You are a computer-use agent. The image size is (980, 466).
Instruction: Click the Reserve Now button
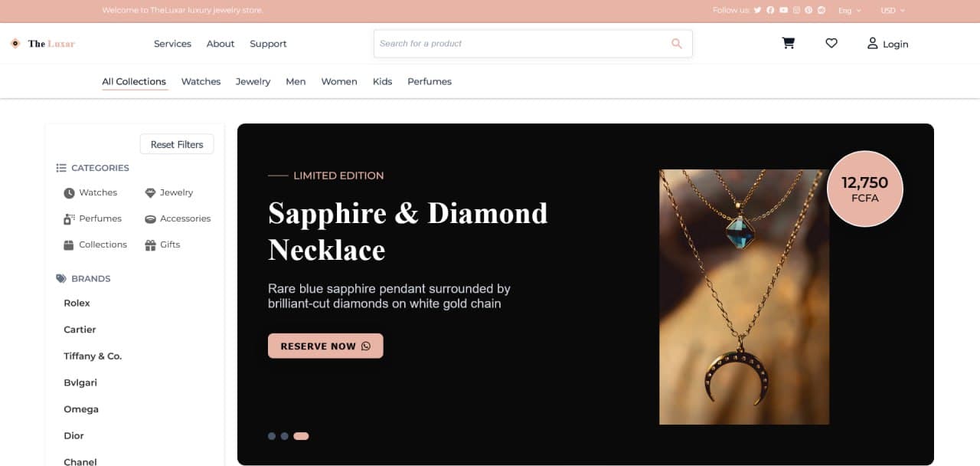pos(325,346)
